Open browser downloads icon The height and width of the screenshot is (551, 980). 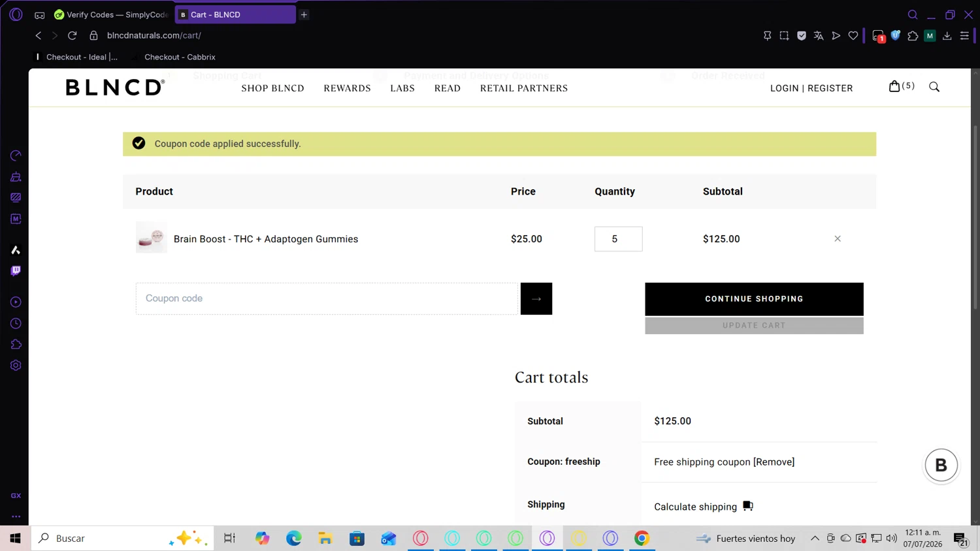coord(947,36)
